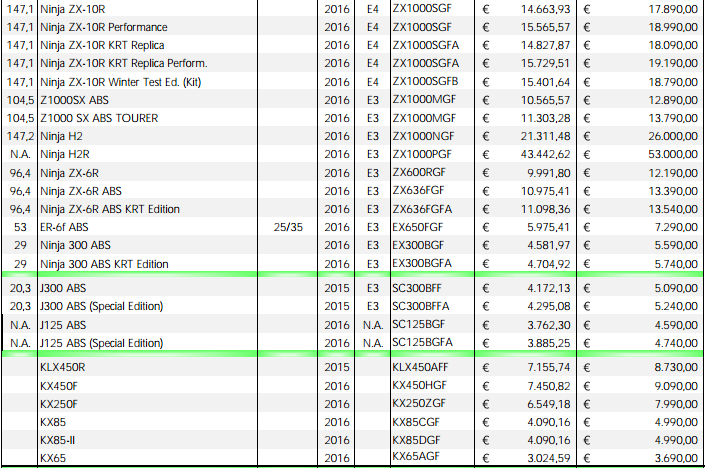Click the 17.890,00 retail price cell
Image resolution: width=705 pixels, height=468 pixels.
click(673, 9)
